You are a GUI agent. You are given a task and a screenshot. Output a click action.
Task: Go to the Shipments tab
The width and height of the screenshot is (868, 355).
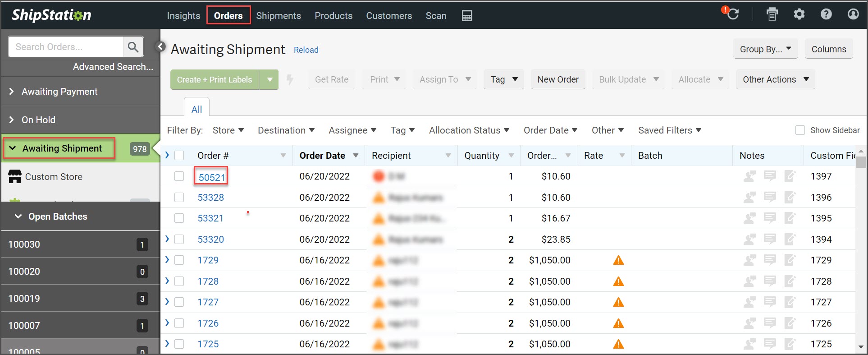(x=279, y=16)
